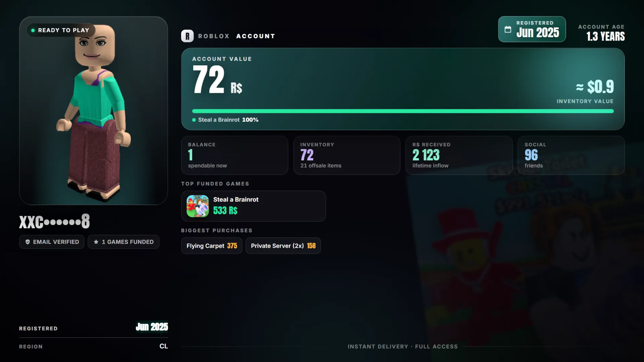Image resolution: width=644 pixels, height=362 pixels.
Task: Select the avatar character preview
Action: (94, 111)
